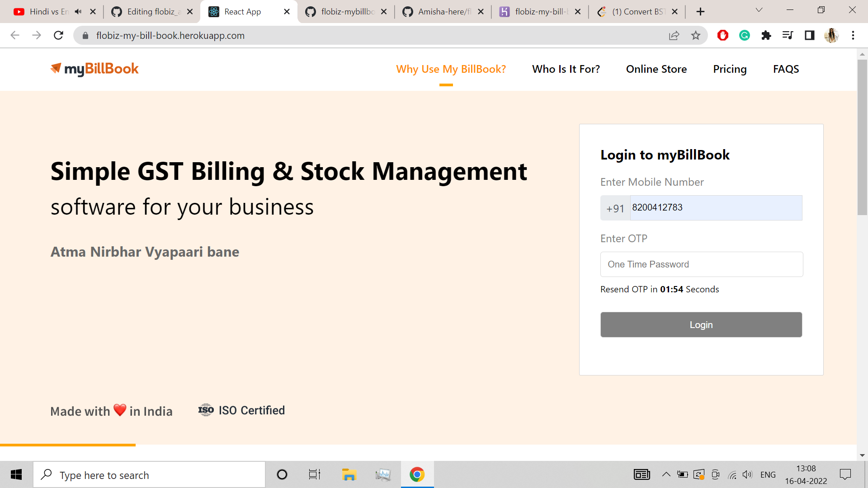Click the AdBlock extension icon
This screenshot has width=868, height=488.
tap(722, 35)
